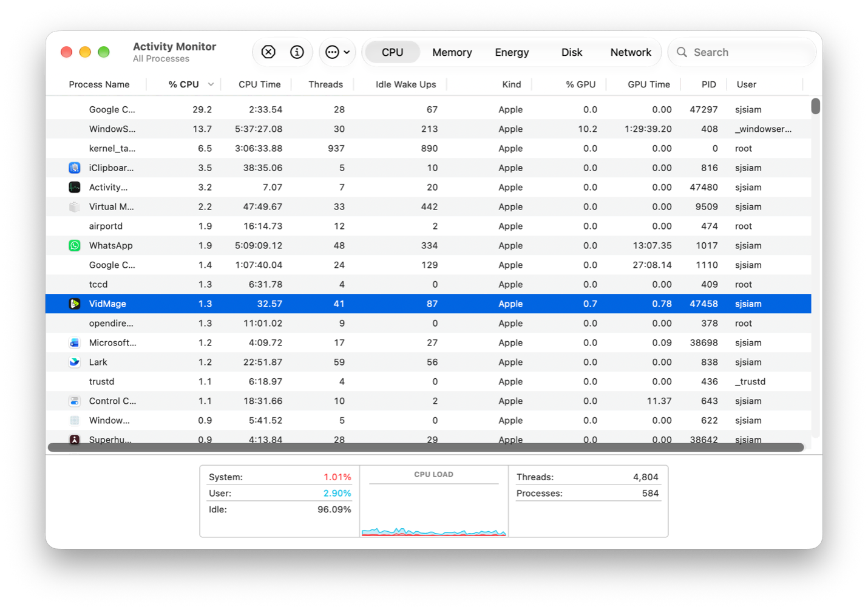Click the Virtual Machine process icon
This screenshot has height=612, width=868.
pos(75,206)
